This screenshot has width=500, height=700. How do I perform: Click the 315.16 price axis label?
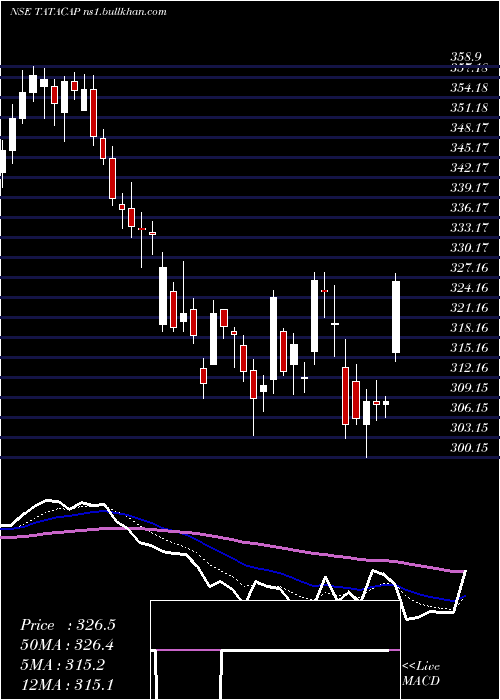click(x=468, y=348)
